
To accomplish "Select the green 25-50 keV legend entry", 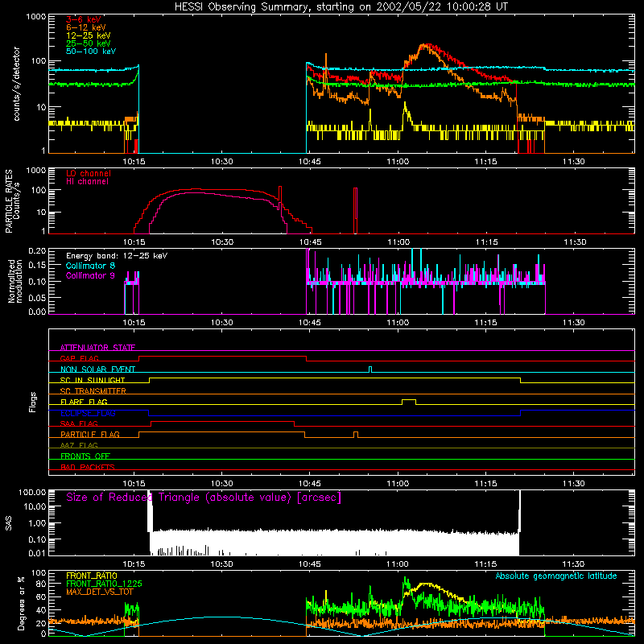I will click(89, 43).
